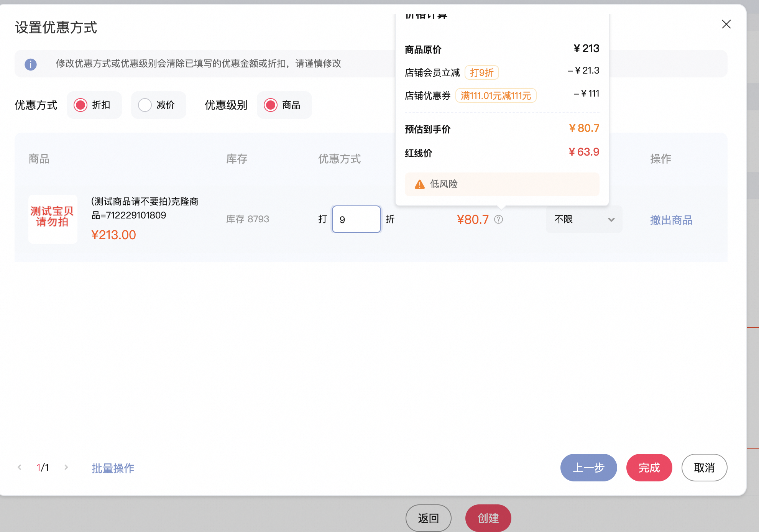
Task: Click the low-risk warning triangle icon
Action: 420,184
